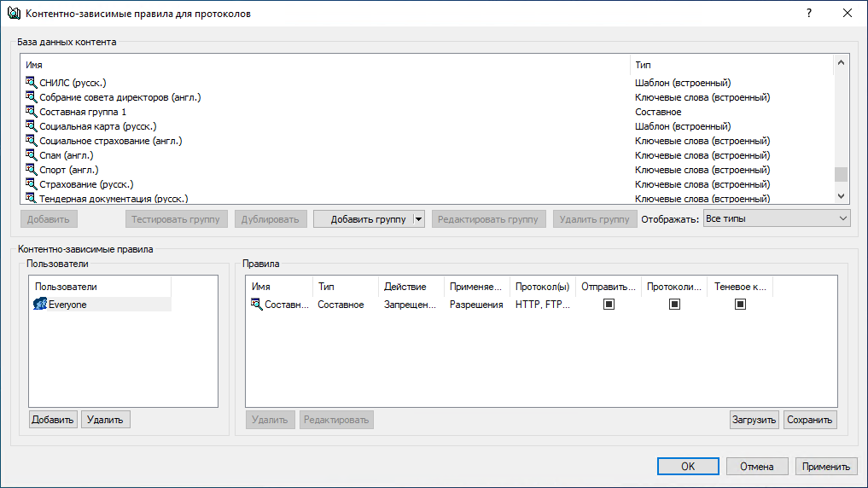Toggle the Теневое к... checkbox for the rule

click(740, 305)
